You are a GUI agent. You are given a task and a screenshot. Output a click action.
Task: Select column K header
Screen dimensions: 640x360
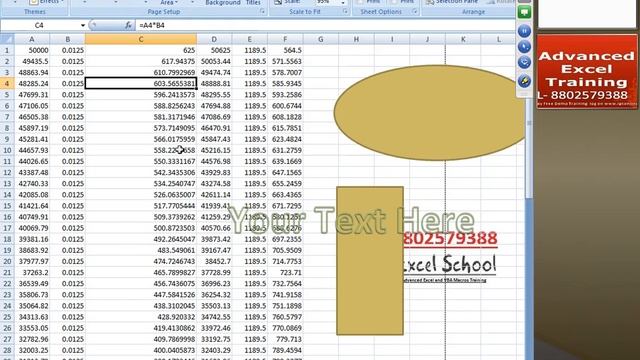click(x=463, y=39)
